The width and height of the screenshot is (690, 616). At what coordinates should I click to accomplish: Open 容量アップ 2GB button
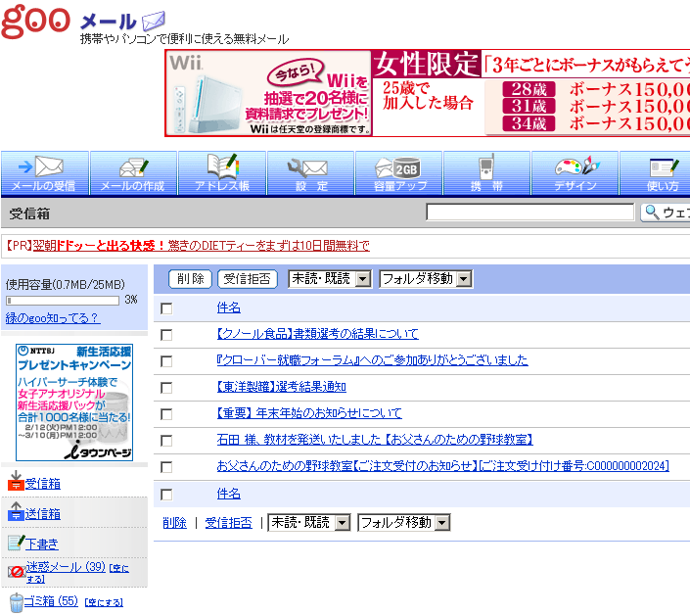(399, 173)
